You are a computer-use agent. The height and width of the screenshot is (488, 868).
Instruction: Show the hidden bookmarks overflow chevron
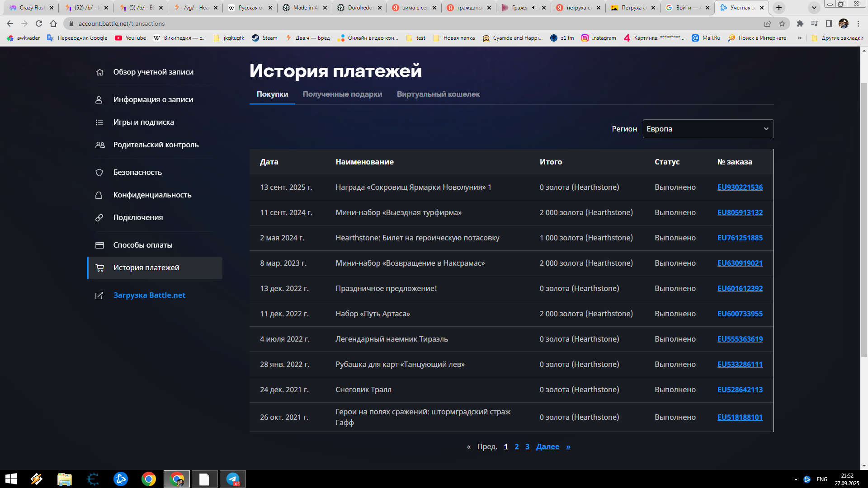pos(800,38)
